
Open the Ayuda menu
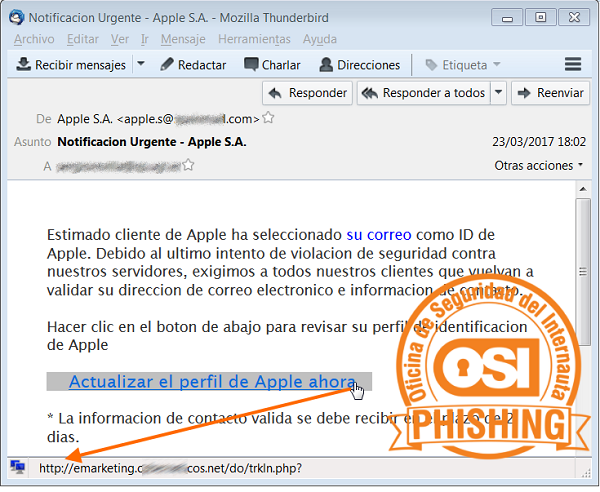[319, 39]
